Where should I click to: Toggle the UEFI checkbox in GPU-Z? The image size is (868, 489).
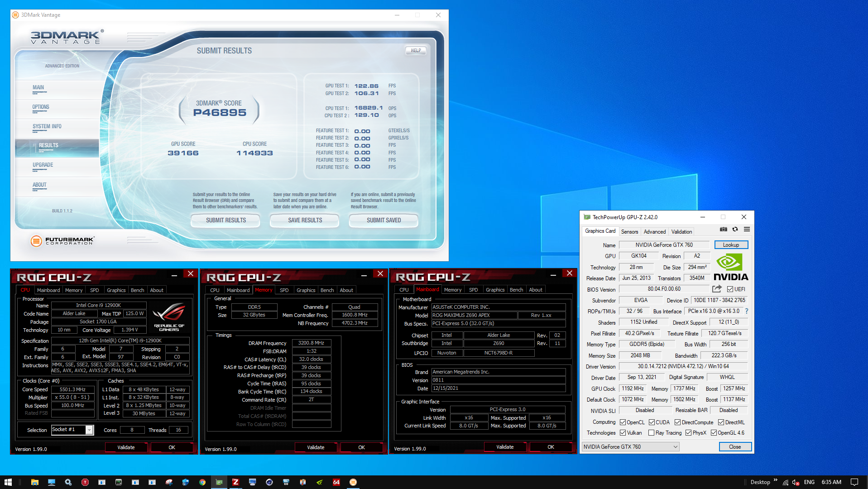[x=730, y=289]
